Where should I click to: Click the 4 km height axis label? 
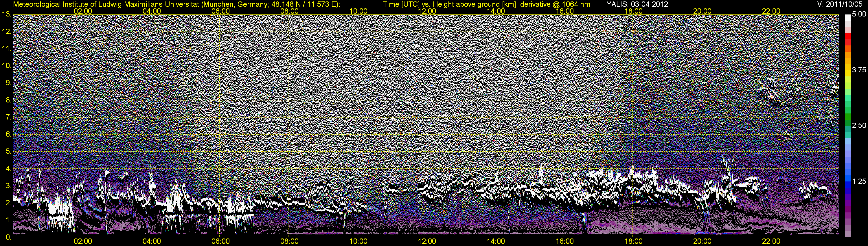click(8, 168)
